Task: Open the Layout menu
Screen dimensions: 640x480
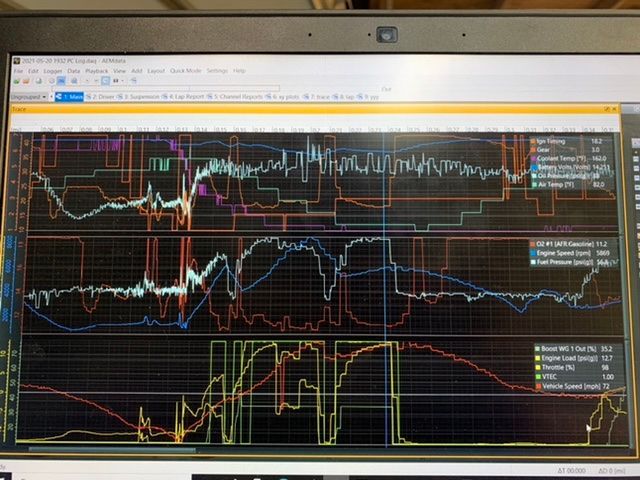Action: (156, 71)
